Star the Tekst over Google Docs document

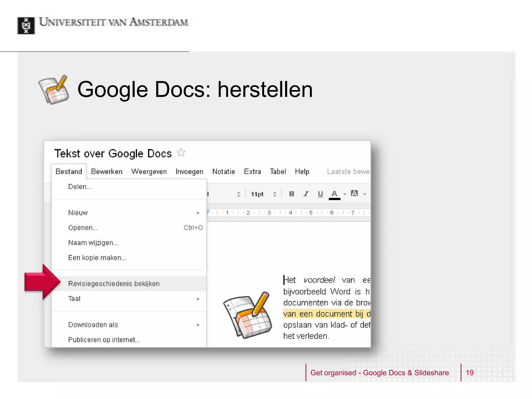(x=181, y=152)
